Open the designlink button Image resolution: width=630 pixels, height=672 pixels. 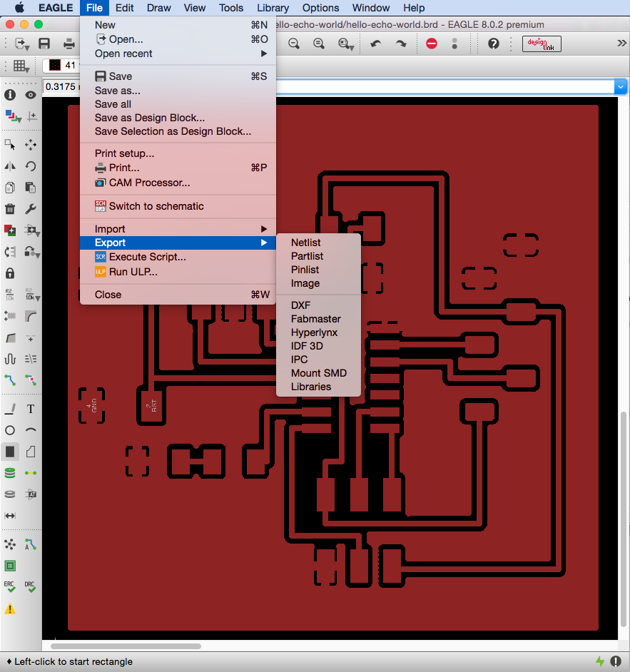coord(542,44)
